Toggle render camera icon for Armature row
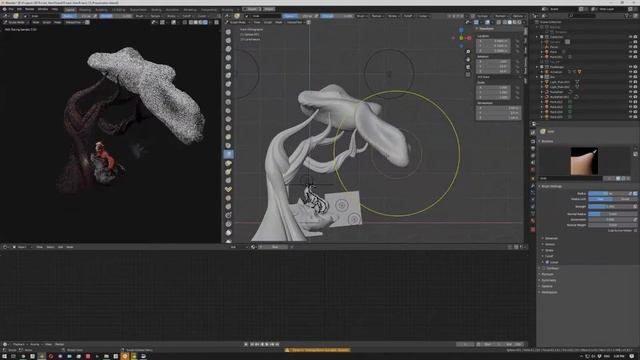This screenshot has height=360, width=640. point(636,72)
